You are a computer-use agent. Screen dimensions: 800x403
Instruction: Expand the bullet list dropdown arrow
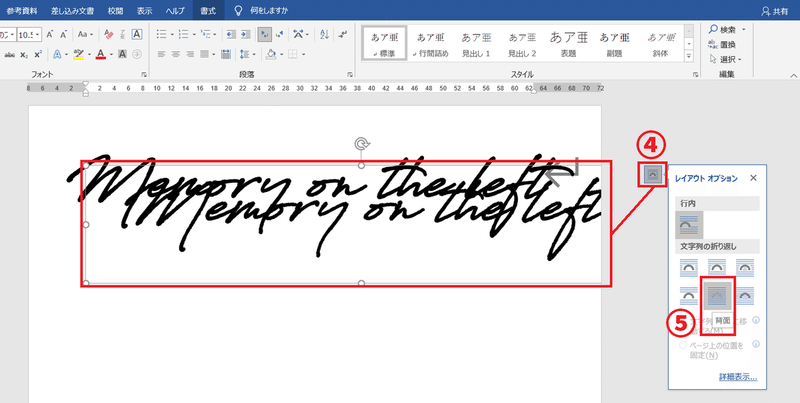(172, 35)
